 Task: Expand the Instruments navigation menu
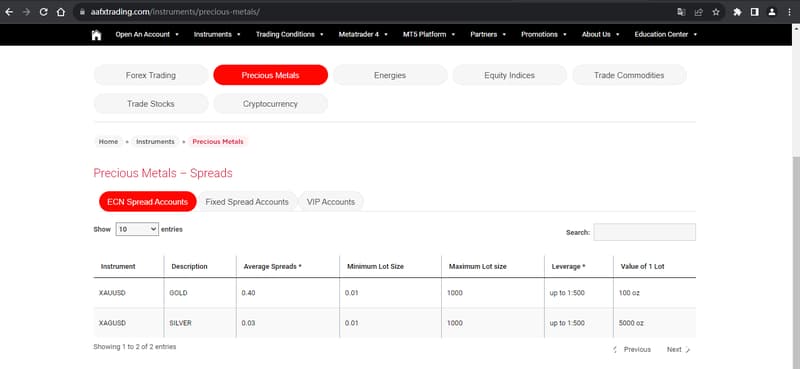pos(217,35)
